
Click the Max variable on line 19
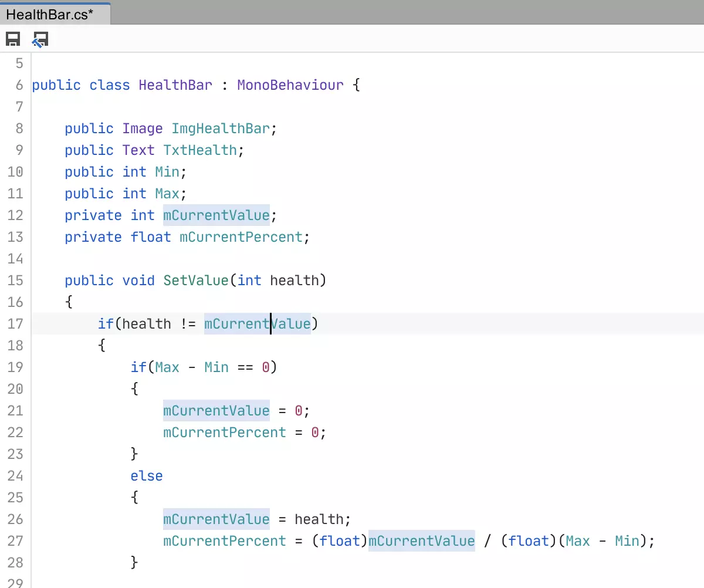(167, 367)
